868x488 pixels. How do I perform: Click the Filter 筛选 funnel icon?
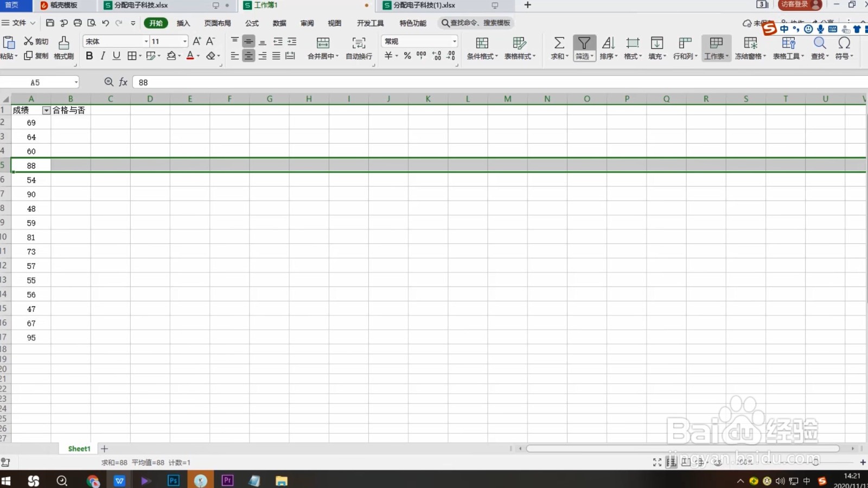(584, 43)
